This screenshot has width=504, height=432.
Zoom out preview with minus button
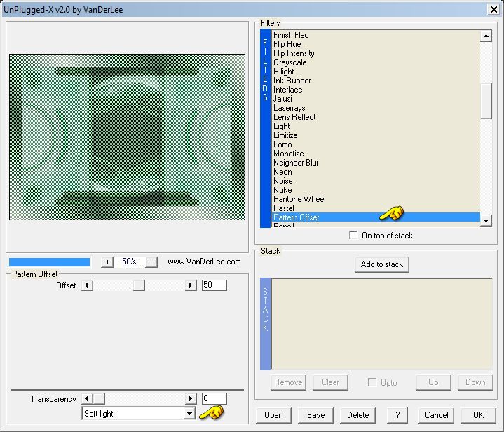(x=151, y=262)
